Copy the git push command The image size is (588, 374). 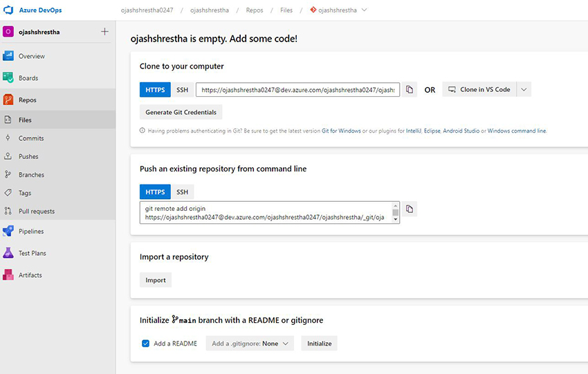(410, 209)
